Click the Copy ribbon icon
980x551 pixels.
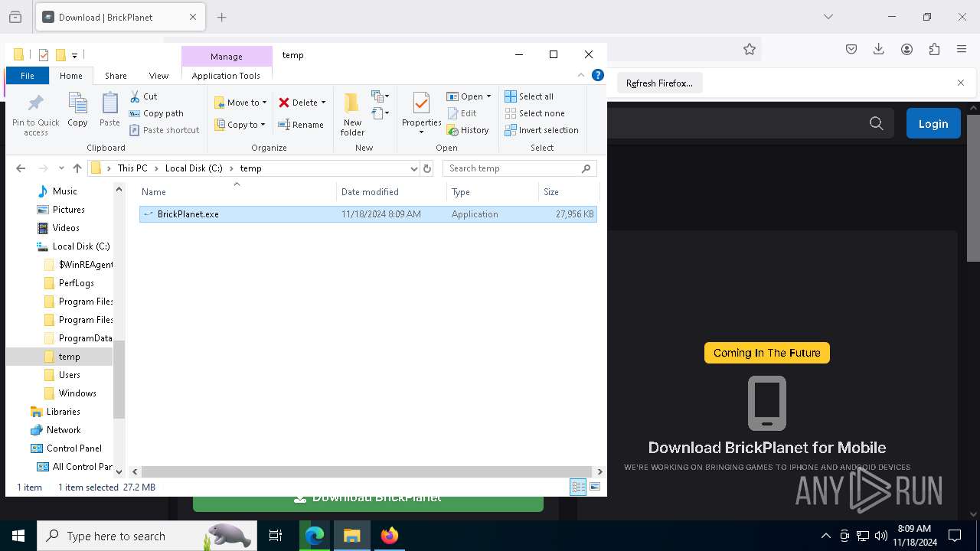[77, 109]
